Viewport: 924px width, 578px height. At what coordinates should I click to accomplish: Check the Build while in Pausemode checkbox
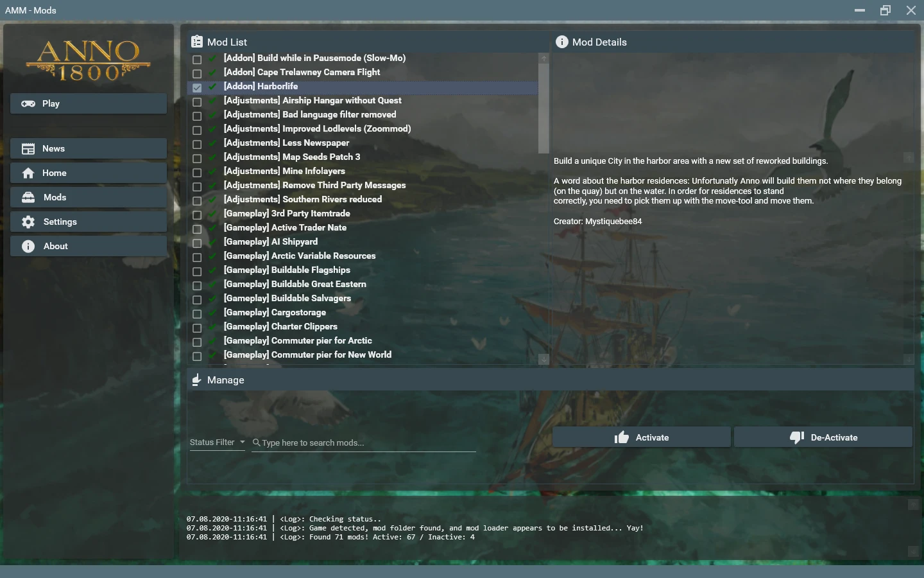click(x=196, y=60)
